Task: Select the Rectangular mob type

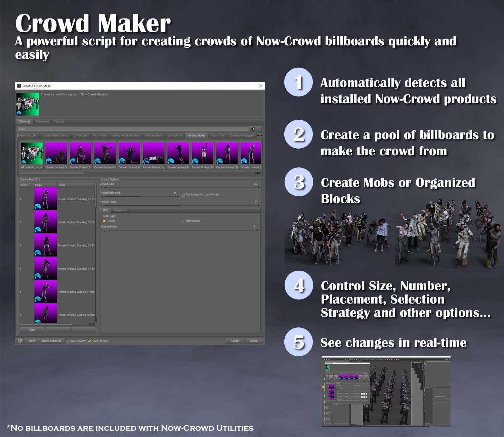Action: pos(183,221)
